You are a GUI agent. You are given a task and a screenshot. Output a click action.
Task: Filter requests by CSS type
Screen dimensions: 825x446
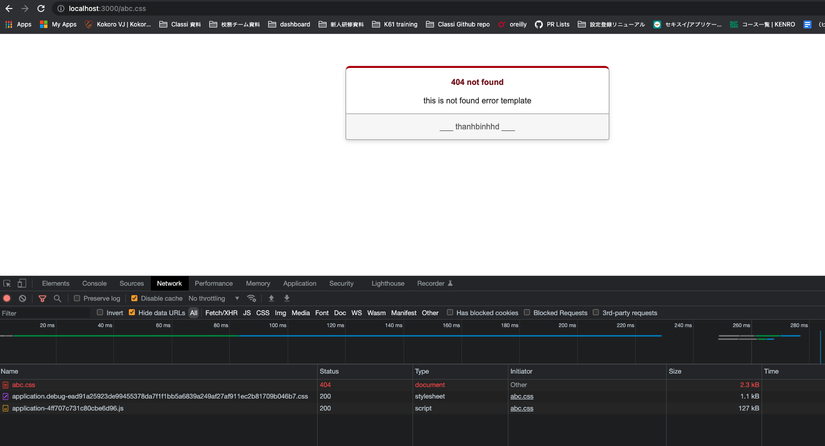263,313
